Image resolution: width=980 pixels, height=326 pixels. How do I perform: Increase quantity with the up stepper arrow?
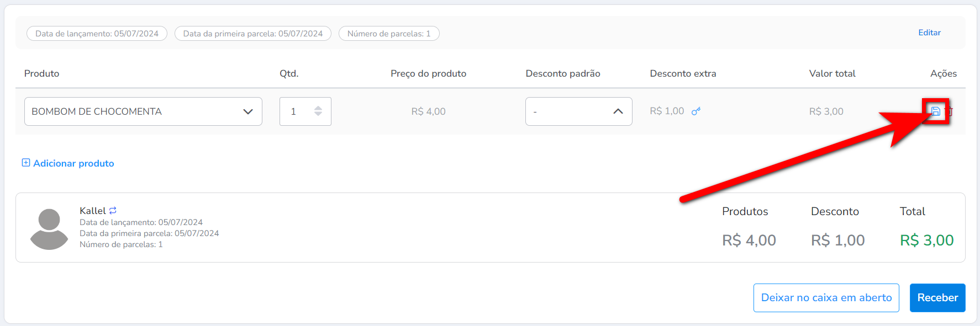318,108
